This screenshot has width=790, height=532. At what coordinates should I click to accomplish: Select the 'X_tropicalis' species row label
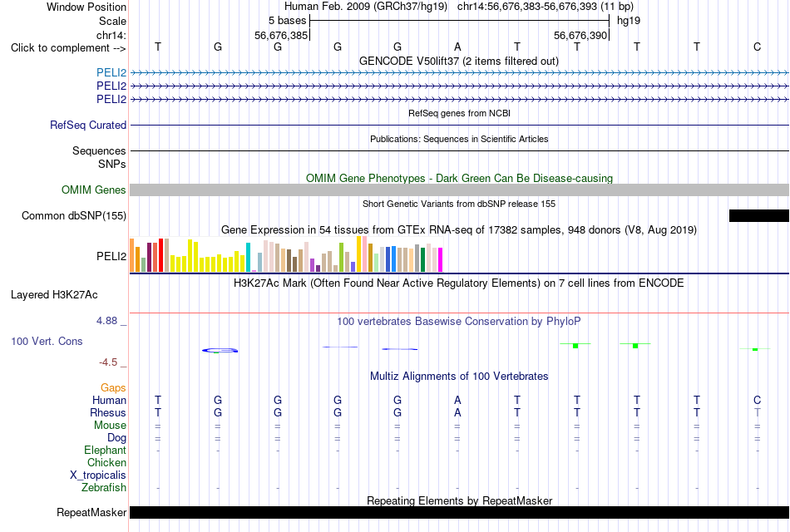click(x=98, y=475)
